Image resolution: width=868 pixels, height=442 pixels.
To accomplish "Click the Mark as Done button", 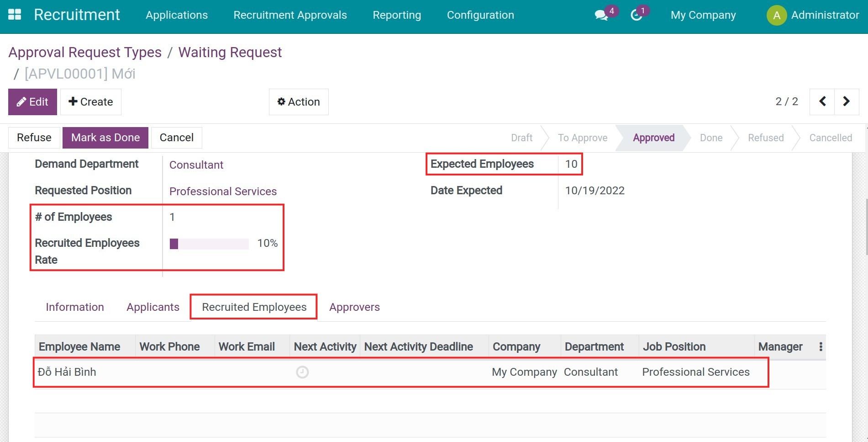I will click(105, 138).
